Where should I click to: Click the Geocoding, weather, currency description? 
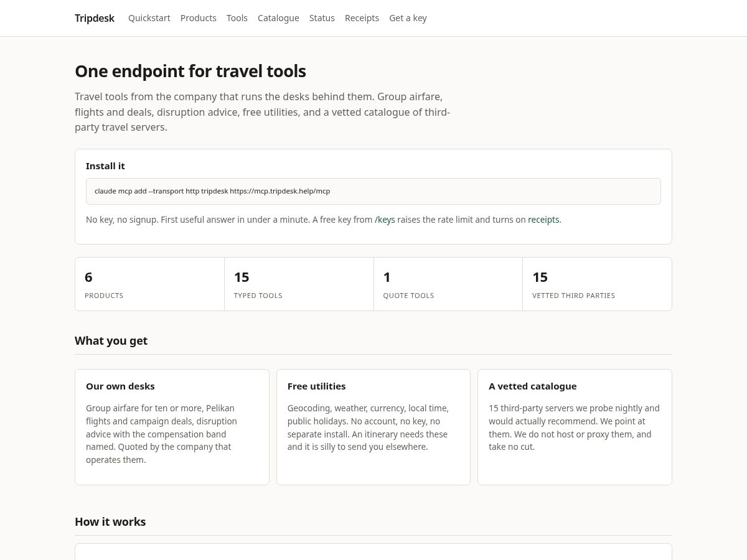(368, 427)
